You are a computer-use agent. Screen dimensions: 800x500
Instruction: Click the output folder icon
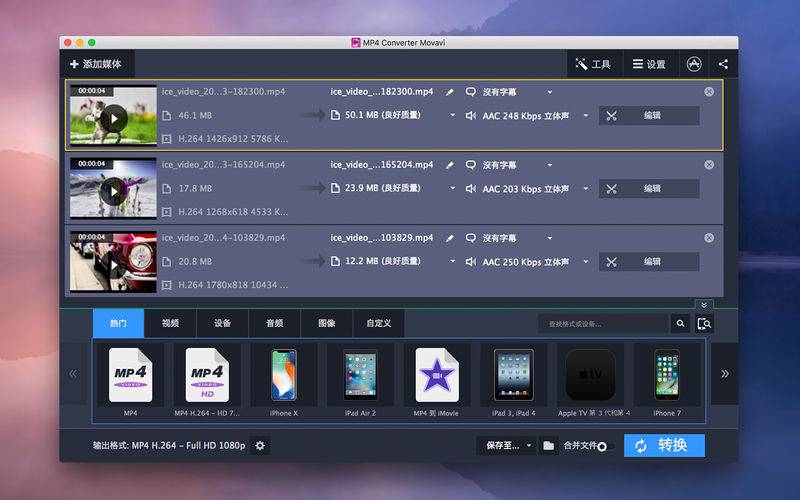548,446
